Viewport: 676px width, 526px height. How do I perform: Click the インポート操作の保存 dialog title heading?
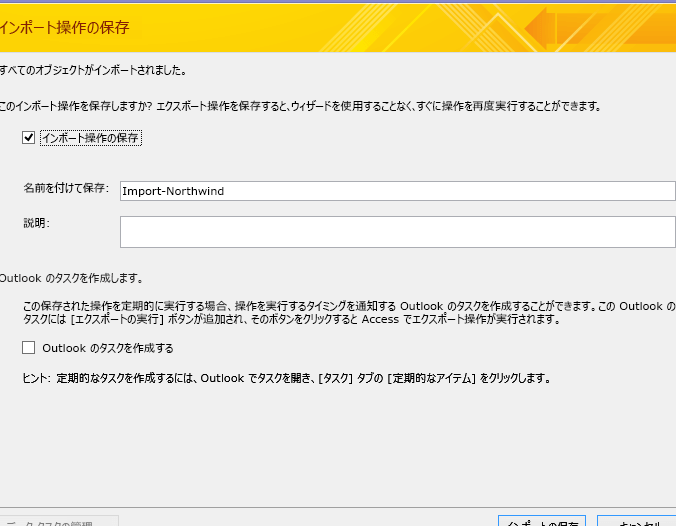[x=66, y=27]
